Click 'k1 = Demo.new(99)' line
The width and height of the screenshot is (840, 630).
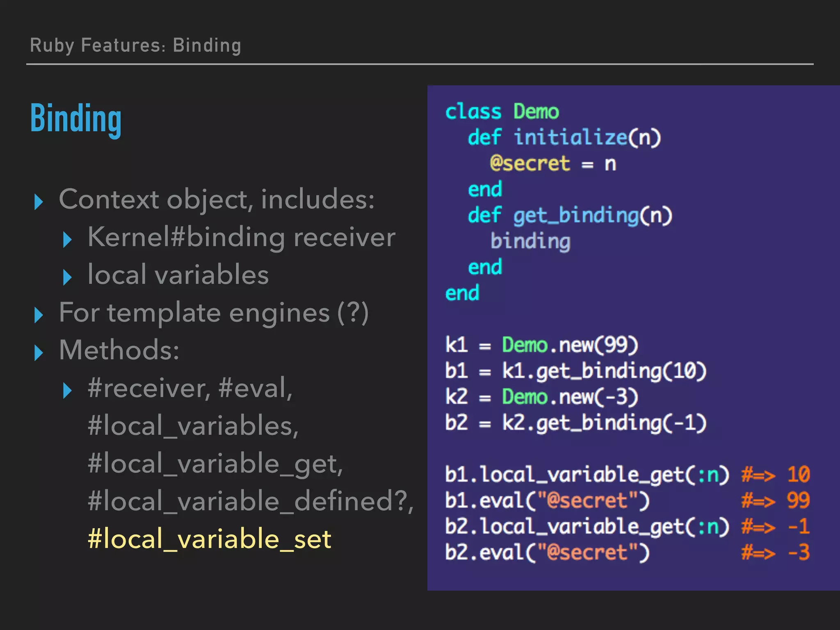tap(541, 345)
